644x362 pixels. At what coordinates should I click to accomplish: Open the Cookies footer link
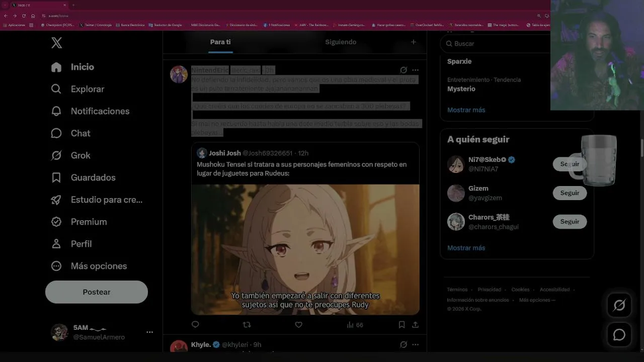point(520,290)
